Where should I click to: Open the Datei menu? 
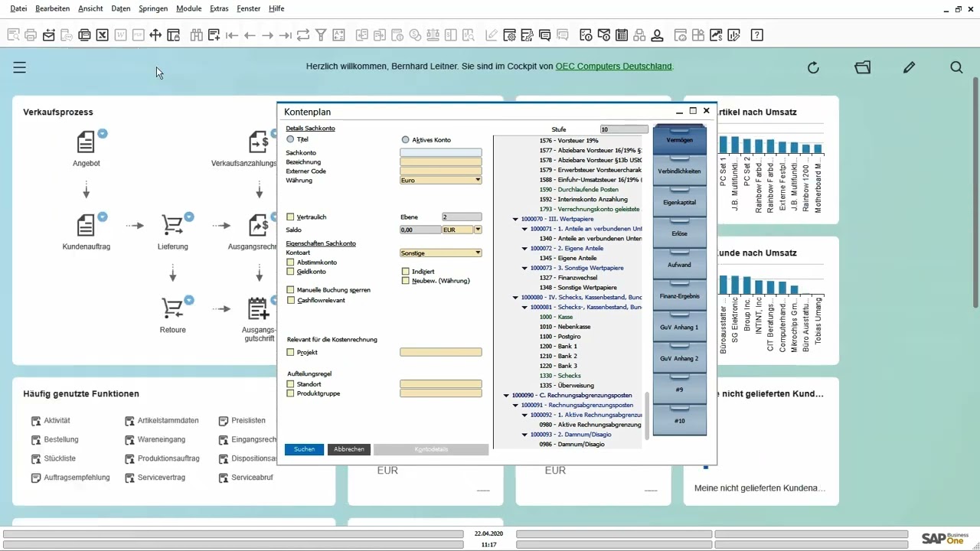[x=18, y=8]
